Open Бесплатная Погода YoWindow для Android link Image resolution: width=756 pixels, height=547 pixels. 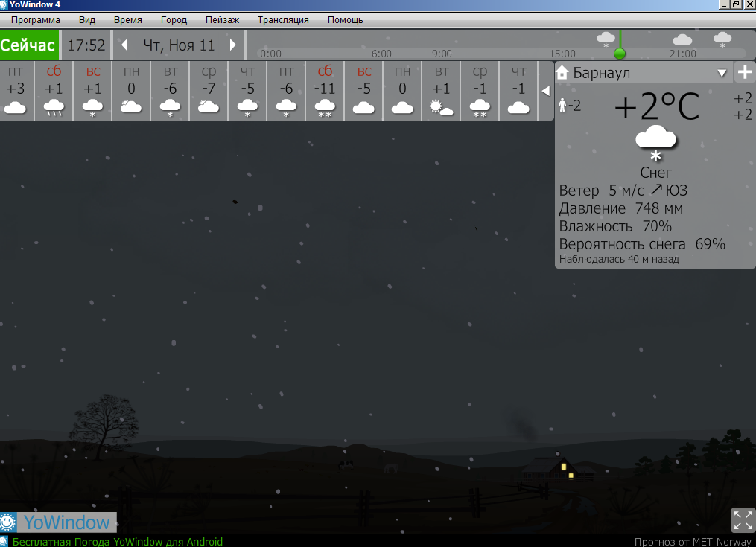pos(118,542)
